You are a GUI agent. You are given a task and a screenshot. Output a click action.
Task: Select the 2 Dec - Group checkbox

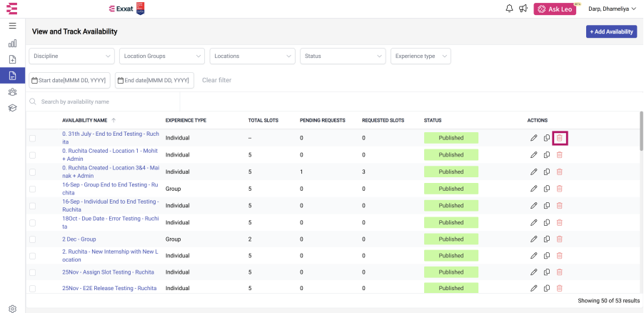click(32, 239)
